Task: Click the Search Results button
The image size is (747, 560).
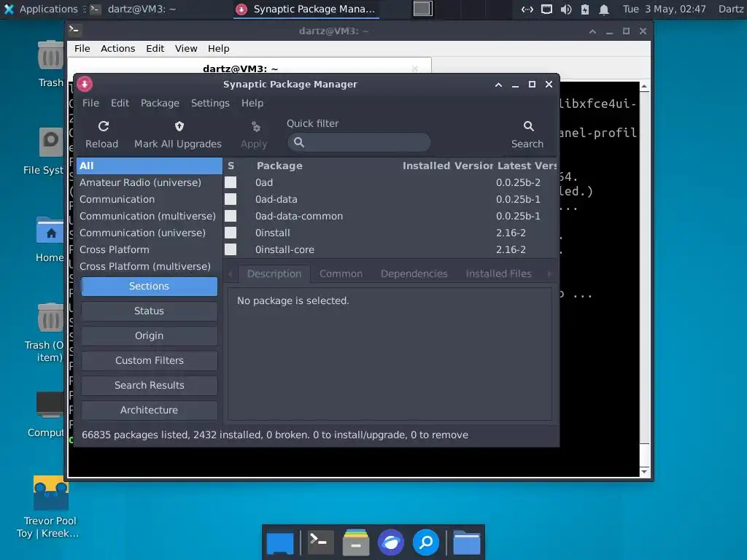Action: click(149, 385)
